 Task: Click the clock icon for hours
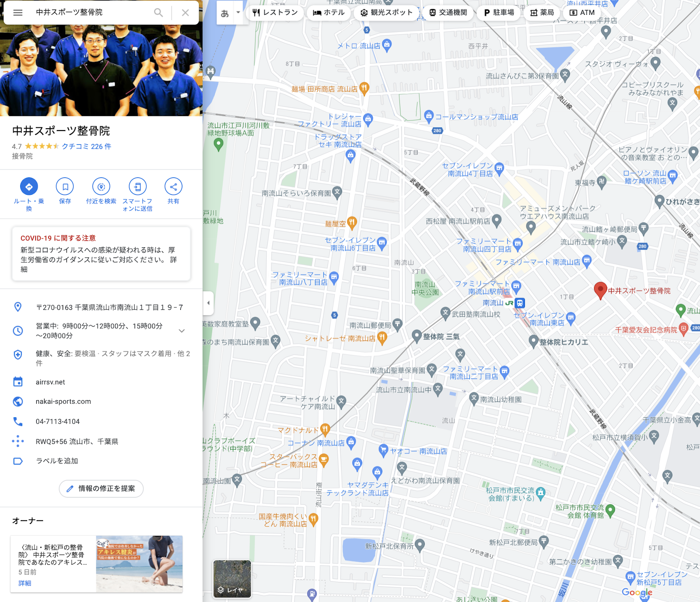coord(18,331)
